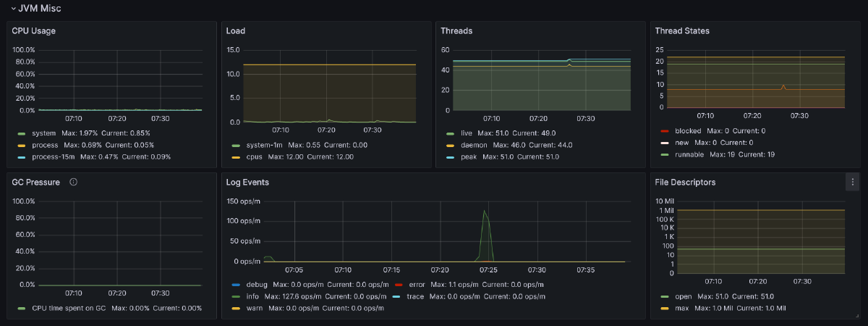Open the File Descriptors panel menu icon

852,182
